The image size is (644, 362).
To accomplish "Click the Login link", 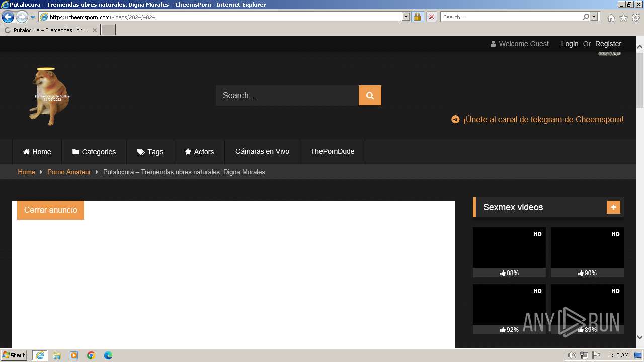I will 570,44.
